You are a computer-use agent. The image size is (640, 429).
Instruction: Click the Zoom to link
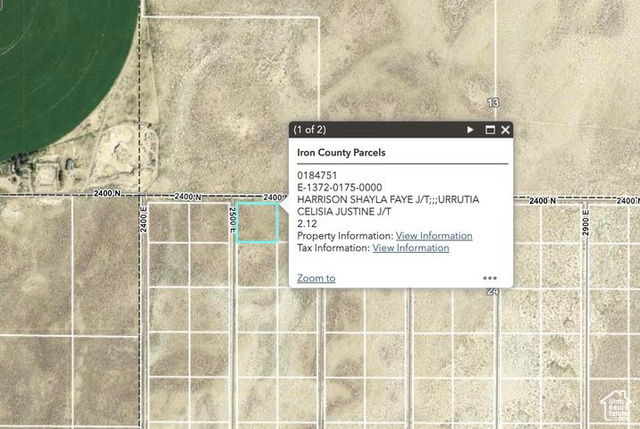[x=316, y=278]
